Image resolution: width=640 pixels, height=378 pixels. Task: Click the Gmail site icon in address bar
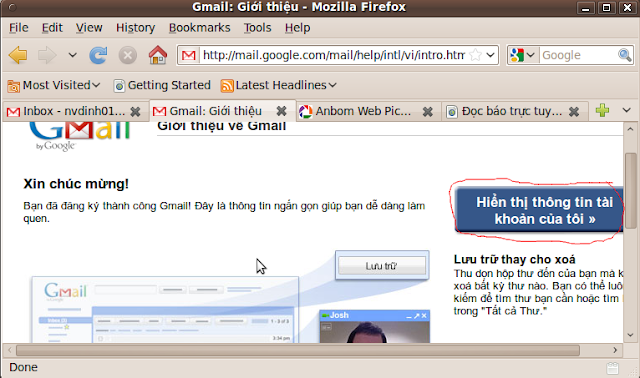pyautogui.click(x=189, y=55)
